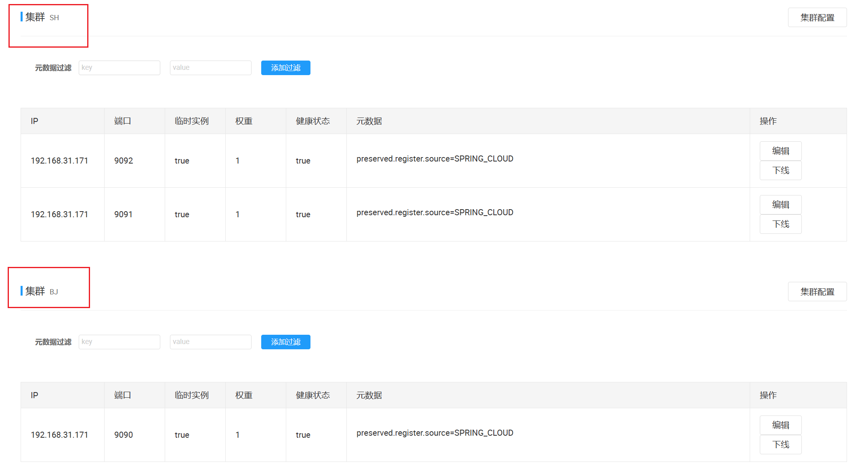The height and width of the screenshot is (468, 868).
Task: Take the port 9090 instance offline
Action: tap(780, 445)
